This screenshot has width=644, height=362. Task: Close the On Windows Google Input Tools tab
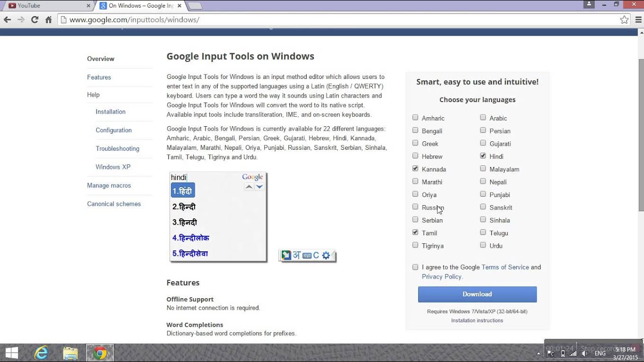(x=180, y=6)
